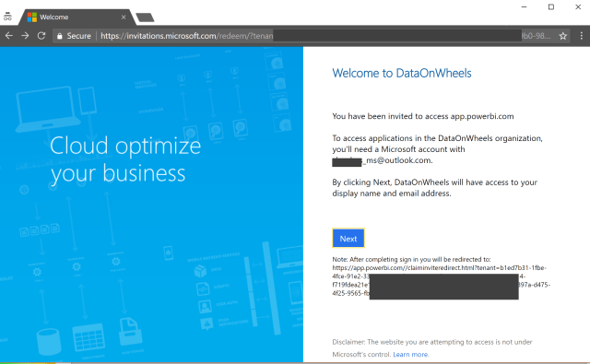Click the browser Forward arrow
Screen dimensions: 590x364
click(x=25, y=36)
